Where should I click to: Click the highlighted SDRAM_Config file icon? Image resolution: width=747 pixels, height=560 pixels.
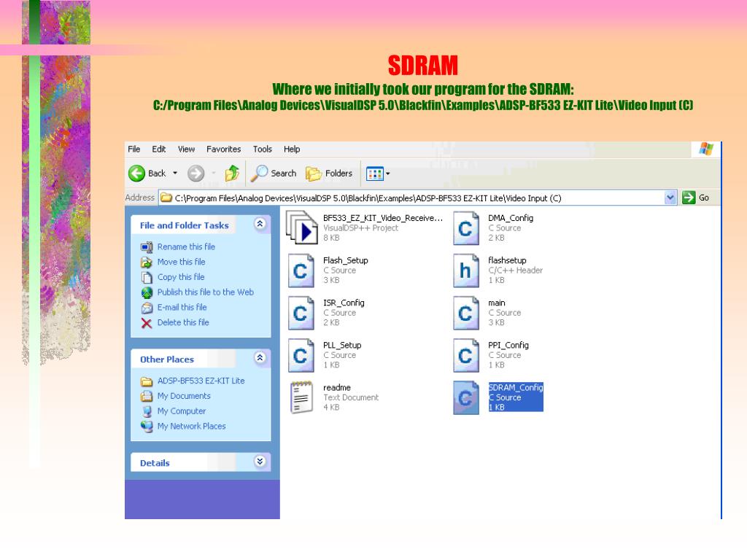click(x=466, y=397)
